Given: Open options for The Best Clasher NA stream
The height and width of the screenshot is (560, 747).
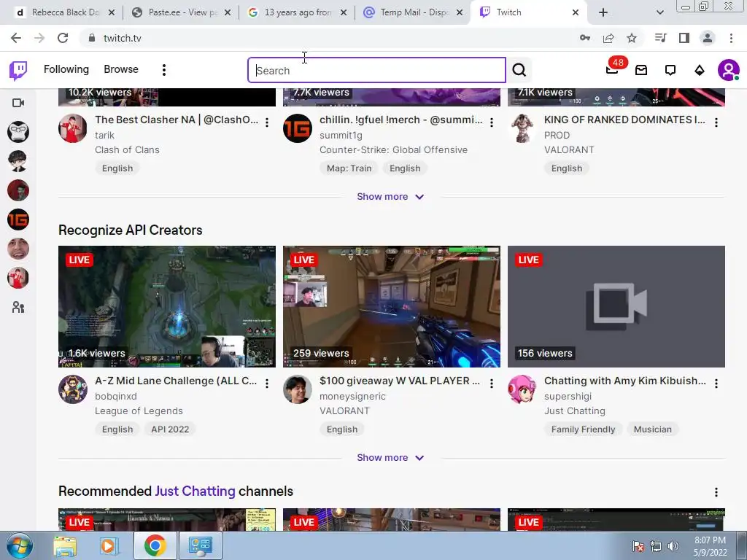Looking at the screenshot, I should 267,122.
